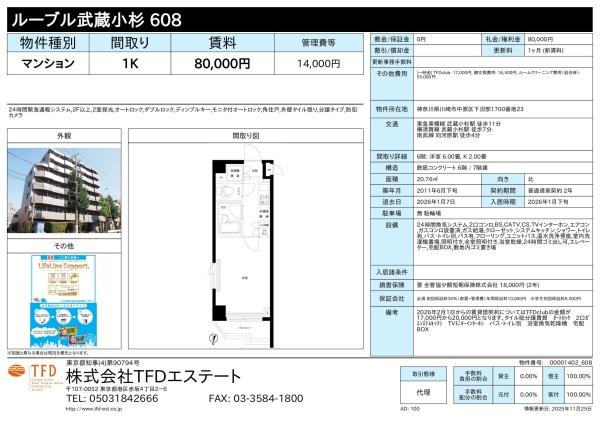The height and width of the screenshot is (423, 600).
Task: Select the 20.76㎡ area value
Action: point(427,179)
